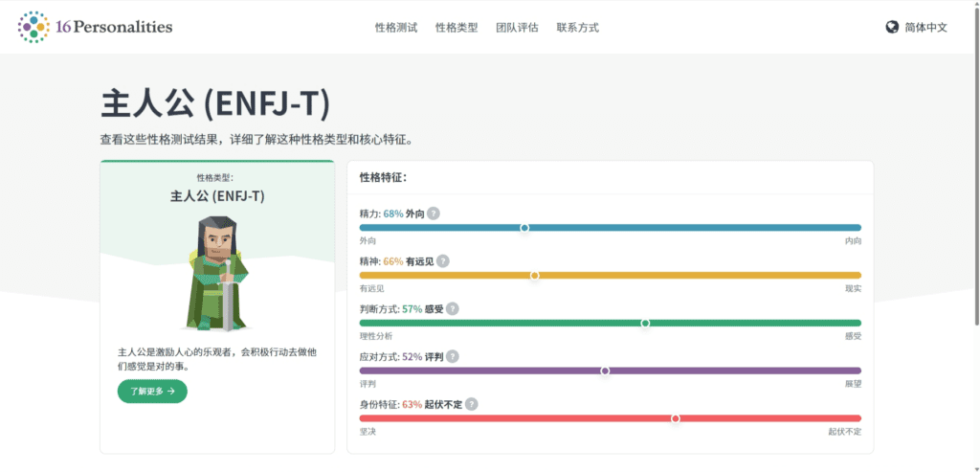Click the 16Personalities logo
Screen dimensions: 980x472
coord(95,28)
